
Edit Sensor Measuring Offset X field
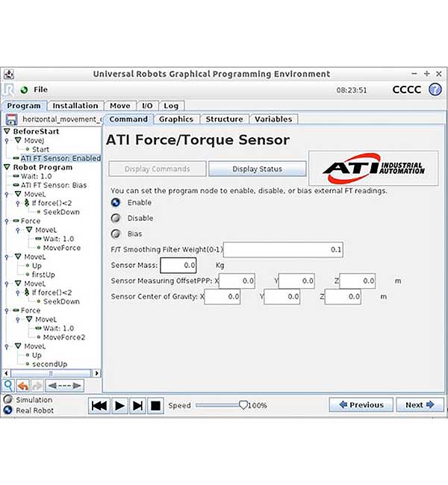[237, 281]
